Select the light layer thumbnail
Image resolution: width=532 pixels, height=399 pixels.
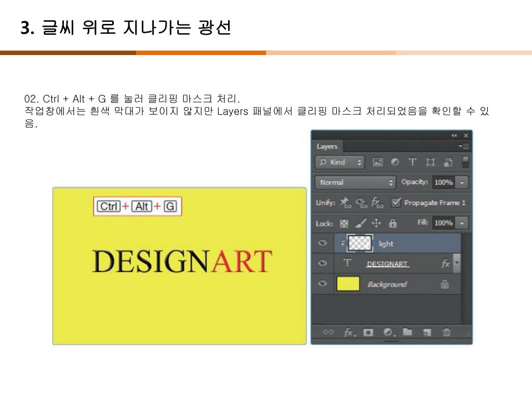point(360,243)
